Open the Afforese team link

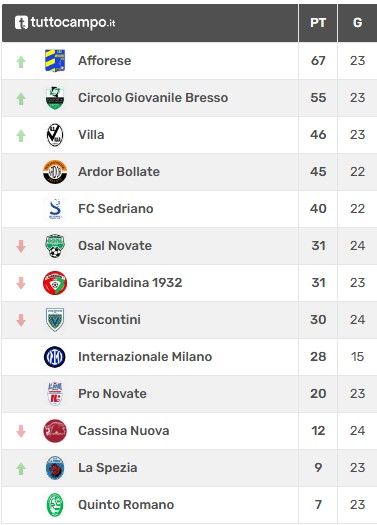point(104,61)
